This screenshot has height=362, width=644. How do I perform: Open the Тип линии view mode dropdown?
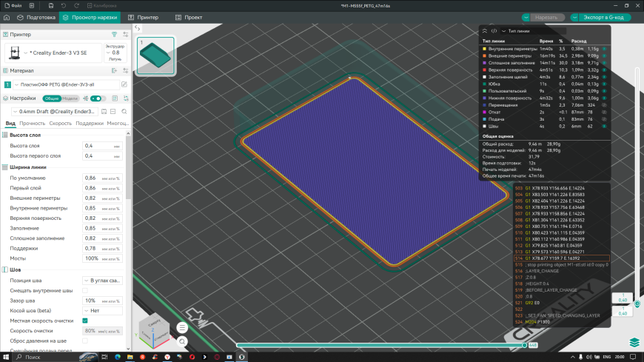533,31
